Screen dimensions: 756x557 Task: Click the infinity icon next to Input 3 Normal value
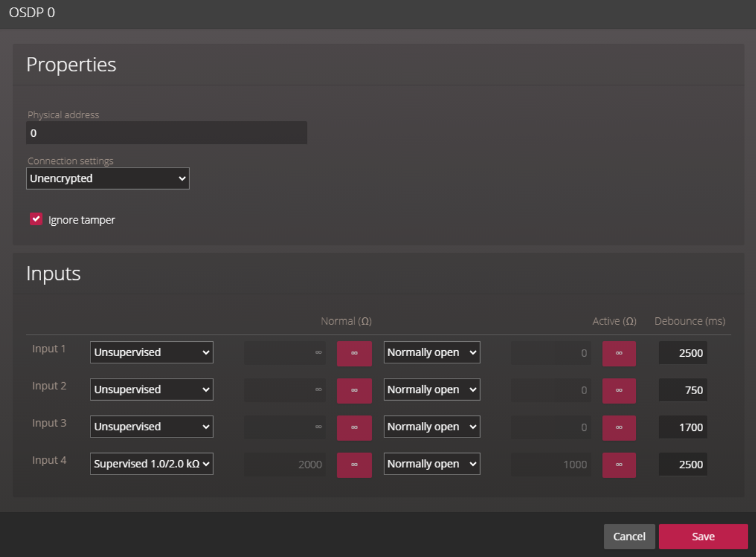click(354, 428)
